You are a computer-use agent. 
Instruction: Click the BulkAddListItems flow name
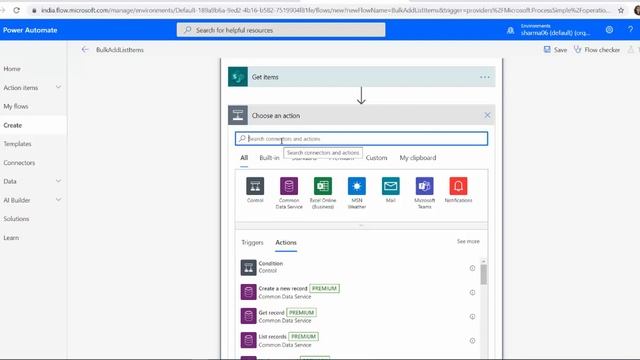[120, 50]
